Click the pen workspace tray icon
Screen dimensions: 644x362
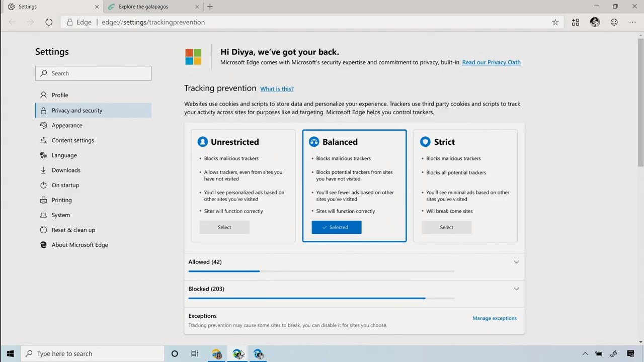[614, 353]
